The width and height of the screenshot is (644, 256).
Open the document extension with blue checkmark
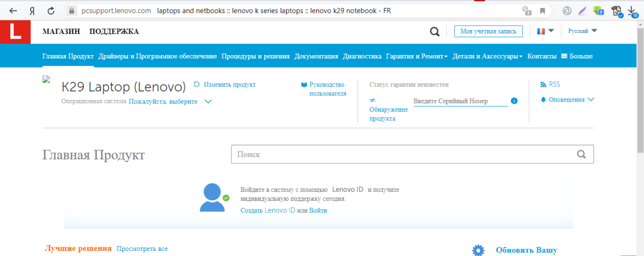pos(617,11)
